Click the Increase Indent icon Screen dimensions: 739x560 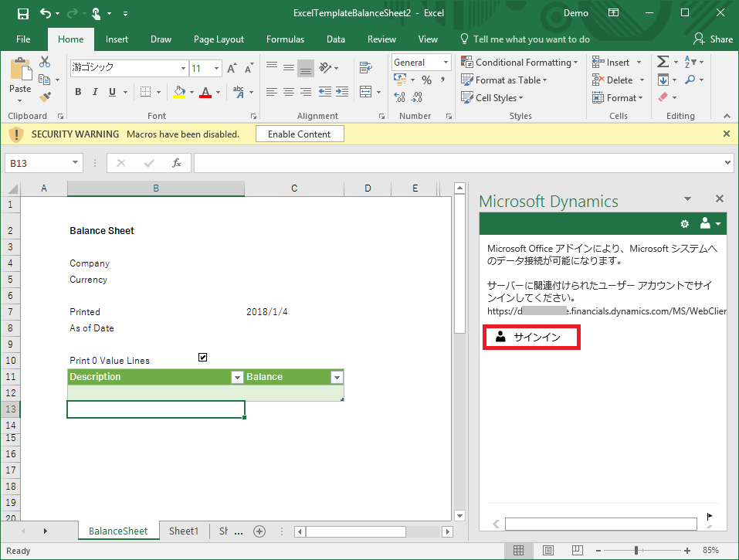(342, 92)
